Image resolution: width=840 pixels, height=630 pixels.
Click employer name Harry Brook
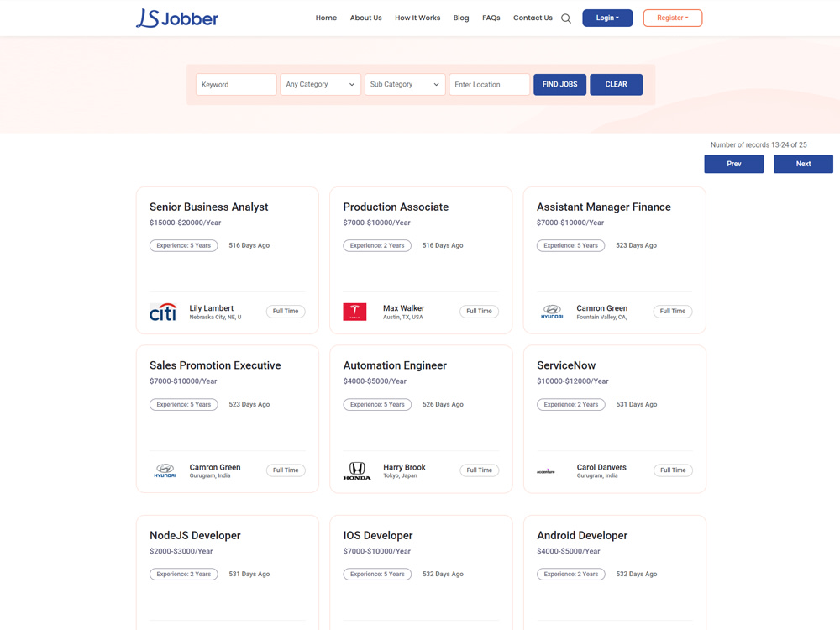[x=404, y=467]
